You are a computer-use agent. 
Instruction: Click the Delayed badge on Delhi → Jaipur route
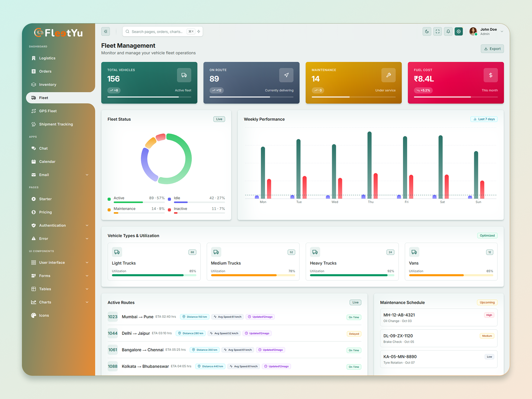(x=354, y=334)
